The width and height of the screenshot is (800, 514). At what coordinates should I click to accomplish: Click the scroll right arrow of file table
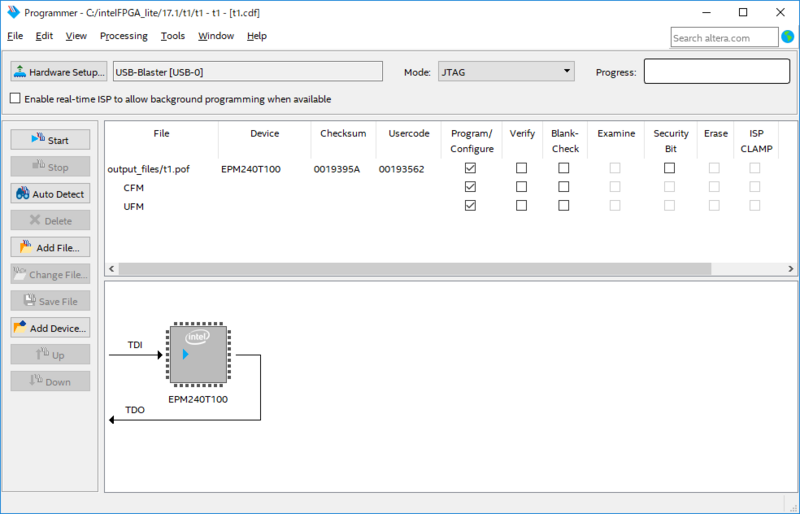790,268
